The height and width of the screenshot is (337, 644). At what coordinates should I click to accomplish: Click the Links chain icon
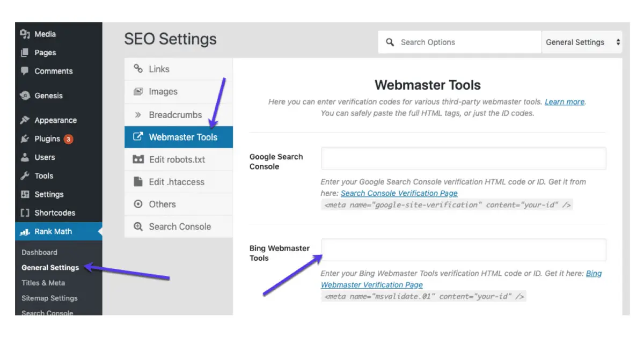[x=138, y=69]
